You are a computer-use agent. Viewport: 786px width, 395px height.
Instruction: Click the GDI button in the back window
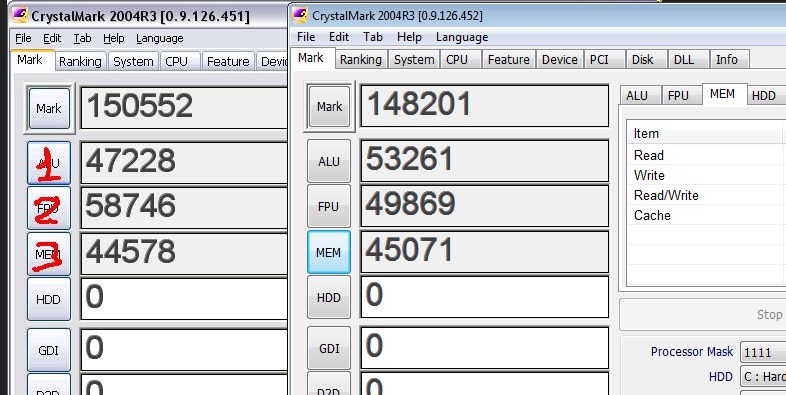(49, 350)
